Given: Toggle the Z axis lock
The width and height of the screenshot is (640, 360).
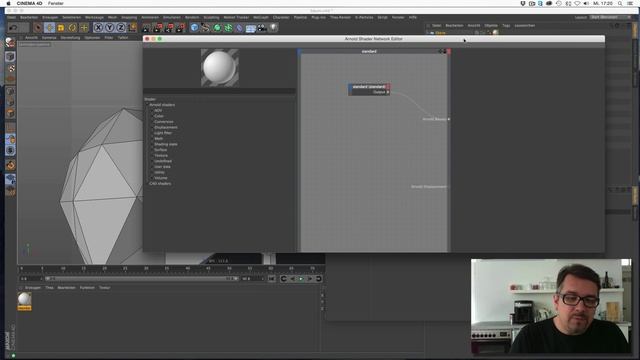Looking at the screenshot, I should pyautogui.click(x=121, y=28).
